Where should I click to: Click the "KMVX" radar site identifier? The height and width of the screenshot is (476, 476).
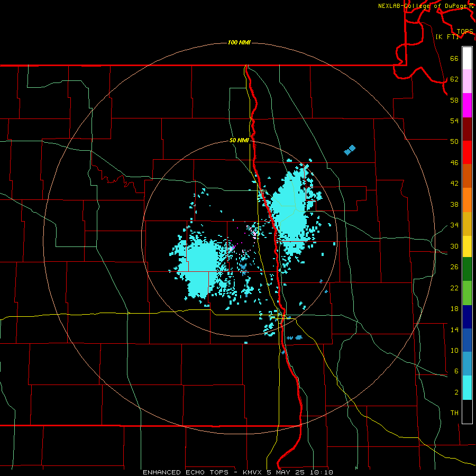253,472
